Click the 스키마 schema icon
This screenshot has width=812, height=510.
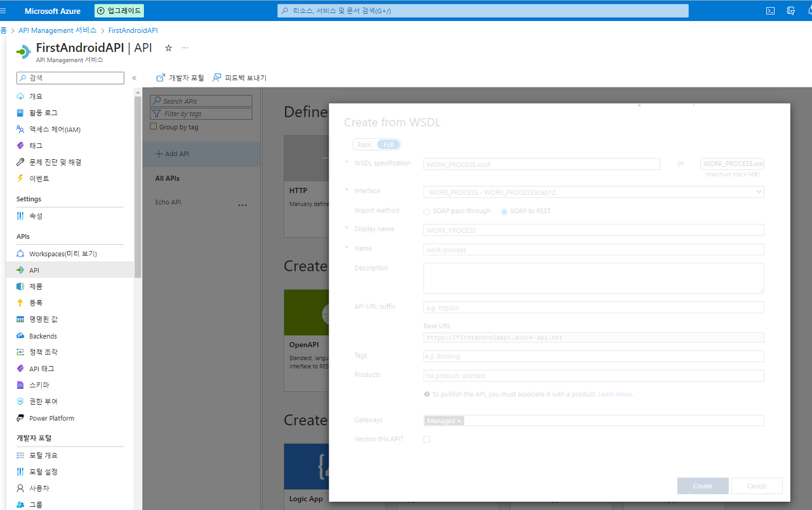tap(20, 385)
